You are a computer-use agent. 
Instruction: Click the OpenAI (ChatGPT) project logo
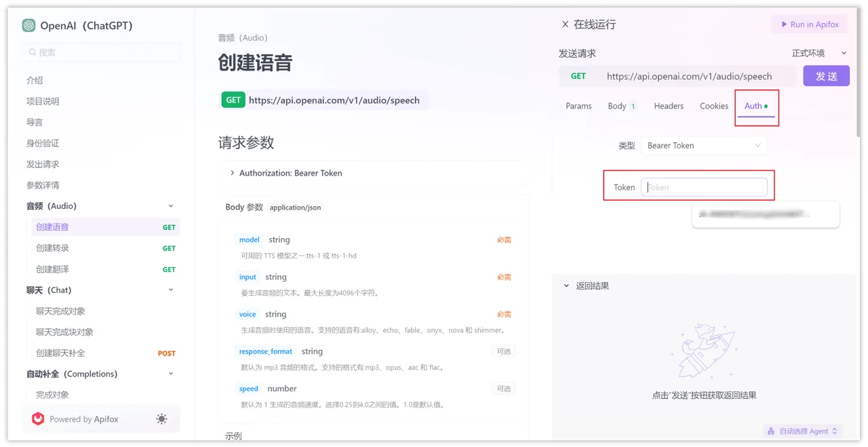28,25
